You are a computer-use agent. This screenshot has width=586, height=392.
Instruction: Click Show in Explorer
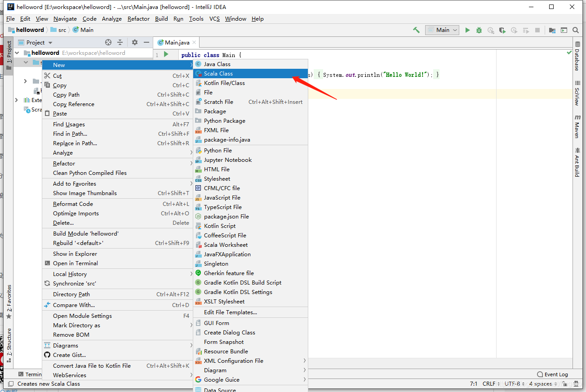(117, 254)
